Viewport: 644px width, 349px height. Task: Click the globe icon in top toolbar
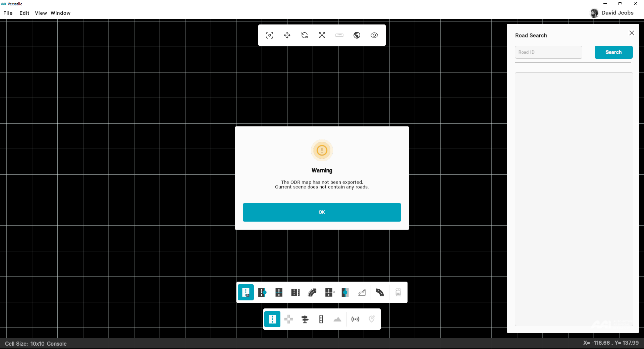(357, 35)
